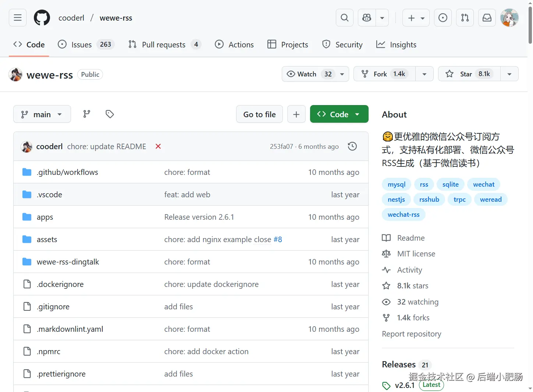Click the Report repository link
This screenshot has width=533, height=392.
tap(412, 334)
